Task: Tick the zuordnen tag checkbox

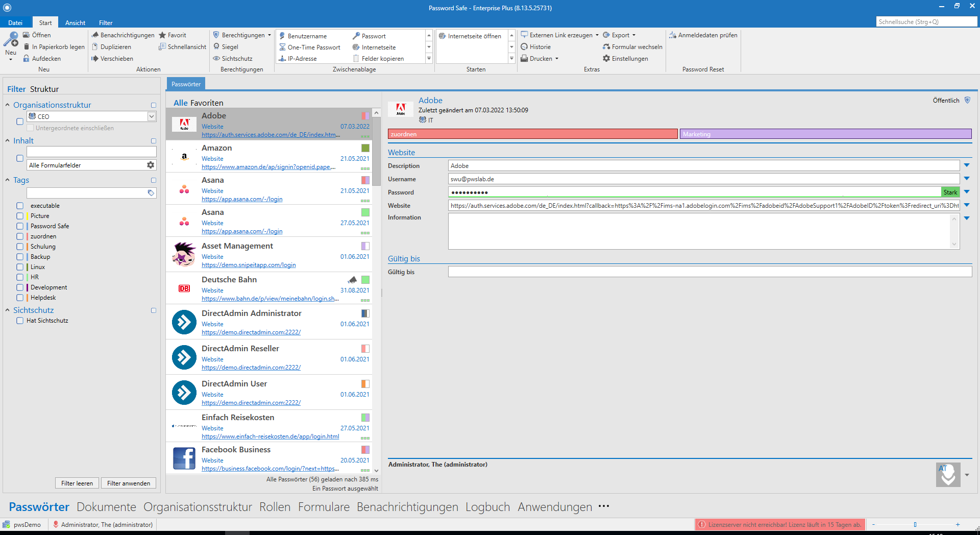Action: click(20, 236)
